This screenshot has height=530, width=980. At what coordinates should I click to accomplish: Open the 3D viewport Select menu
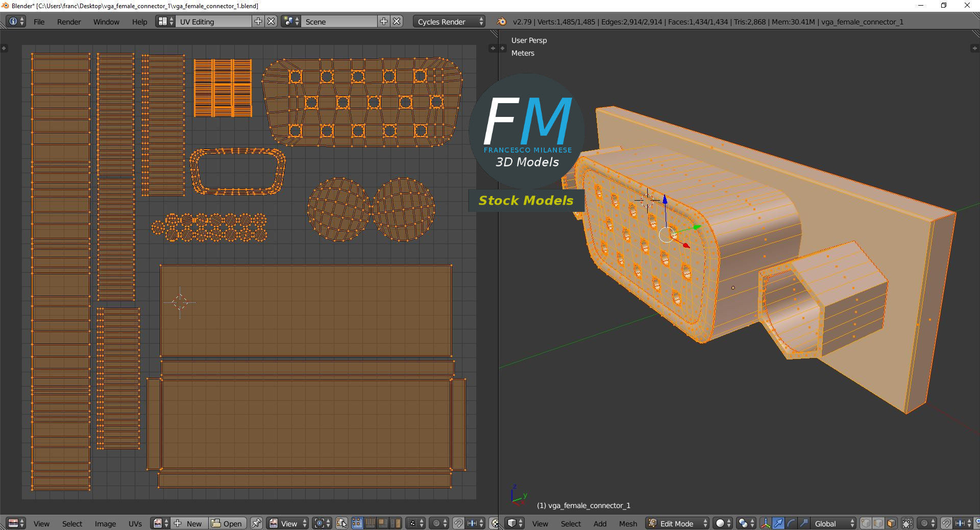pos(571,524)
